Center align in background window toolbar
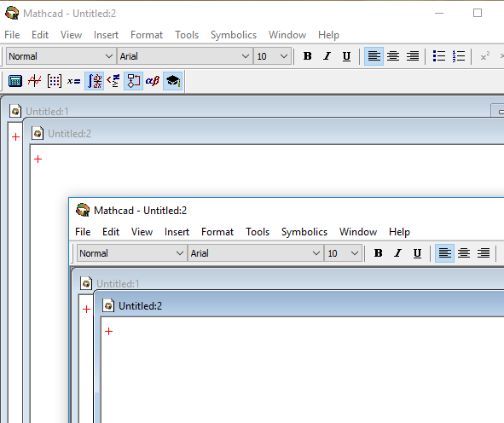The width and height of the screenshot is (504, 423). click(x=393, y=56)
